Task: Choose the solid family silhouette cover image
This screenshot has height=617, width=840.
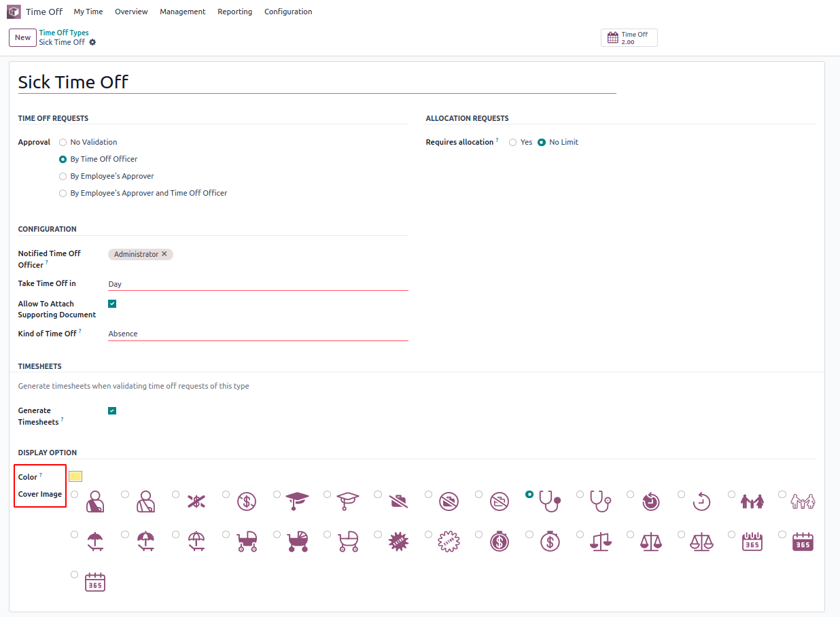Action: pyautogui.click(x=731, y=495)
